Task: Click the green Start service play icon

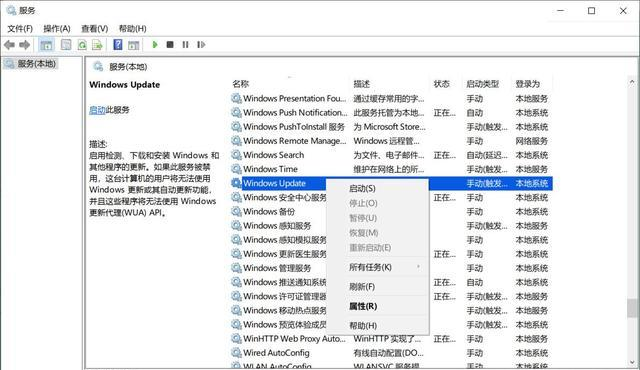Action: click(155, 44)
